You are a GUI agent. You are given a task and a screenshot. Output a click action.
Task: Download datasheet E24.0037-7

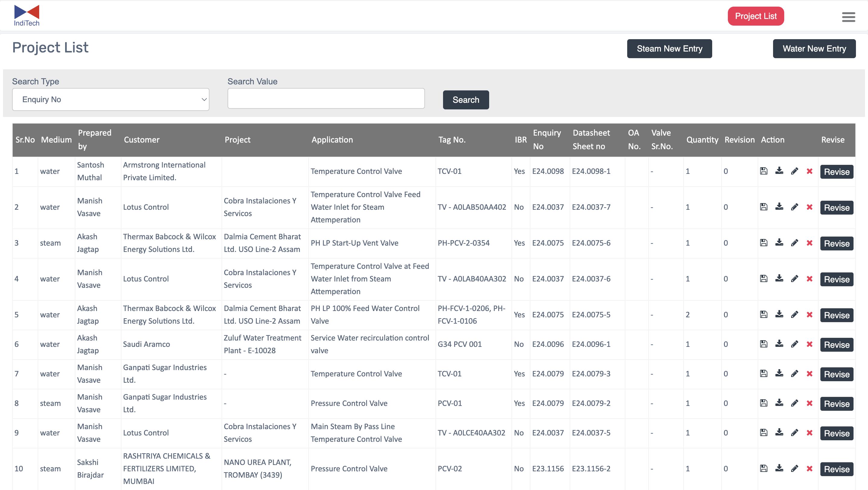(x=779, y=207)
